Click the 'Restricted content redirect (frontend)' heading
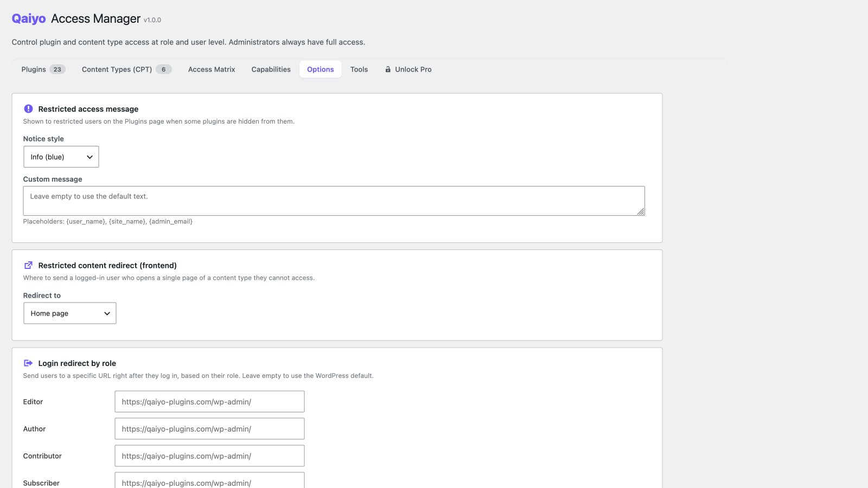This screenshot has width=868, height=488. 107,265
